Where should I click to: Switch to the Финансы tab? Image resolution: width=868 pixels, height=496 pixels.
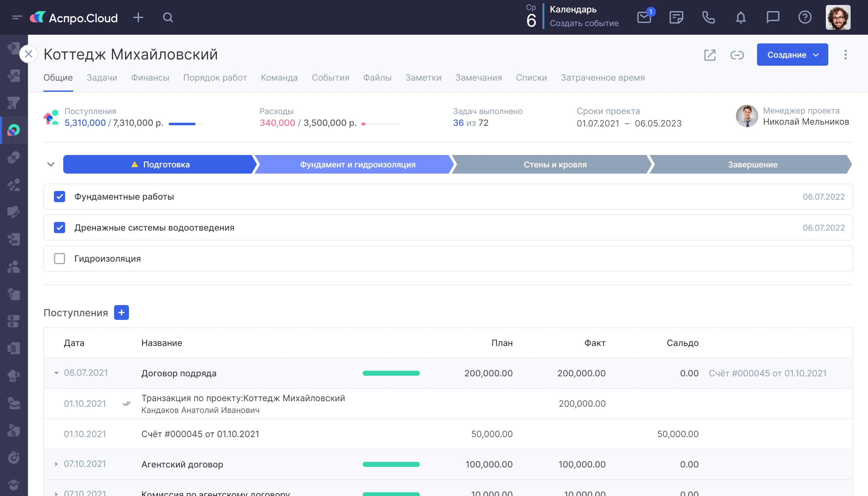click(x=150, y=78)
